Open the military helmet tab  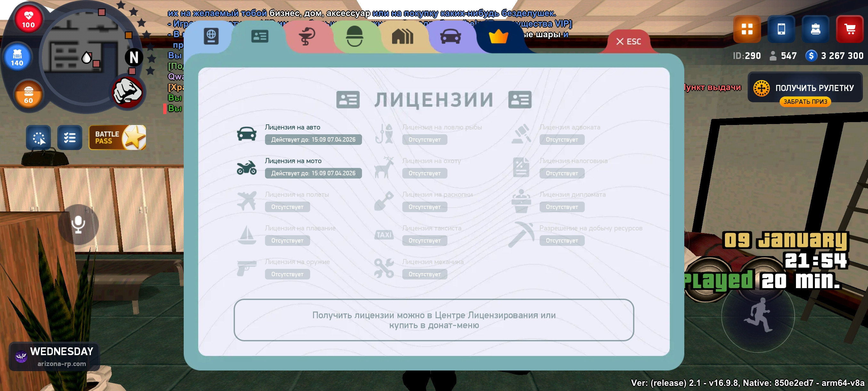[x=355, y=37]
